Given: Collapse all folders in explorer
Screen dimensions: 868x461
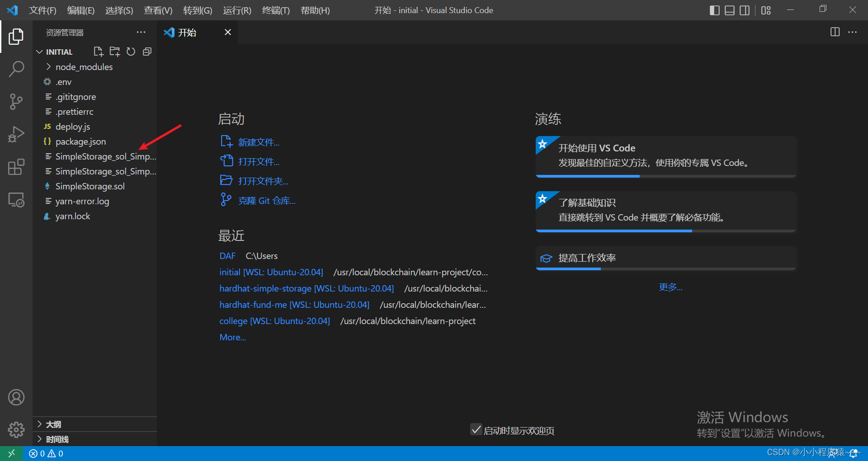Looking at the screenshot, I should point(147,52).
